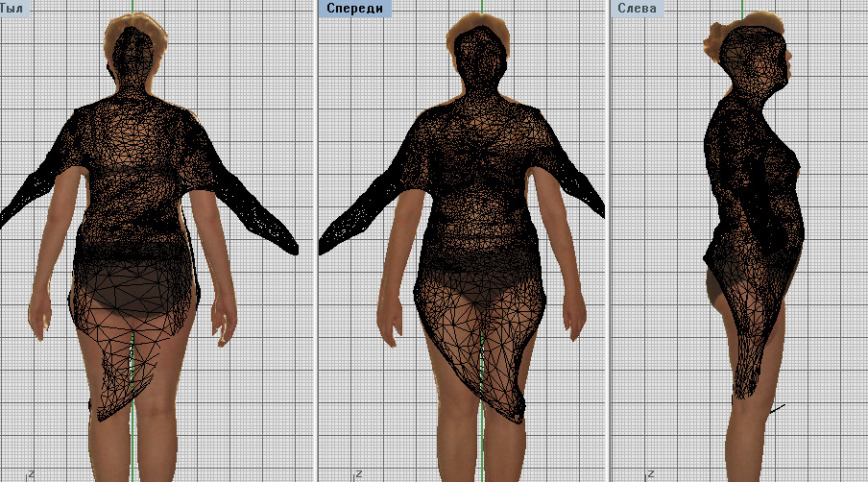Click the divider between Спереди and Слева viewports
The height and width of the screenshot is (482, 868).
(x=609, y=241)
